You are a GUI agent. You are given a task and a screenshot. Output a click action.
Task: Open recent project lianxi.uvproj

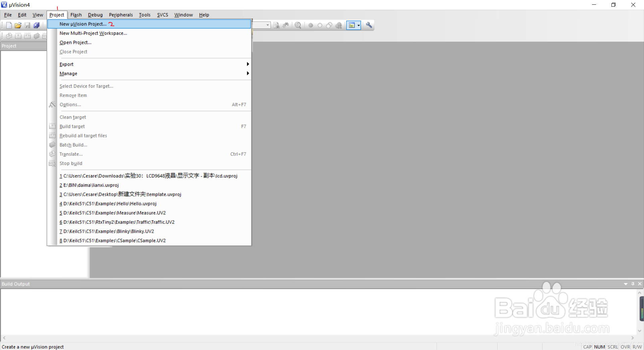[x=149, y=185]
